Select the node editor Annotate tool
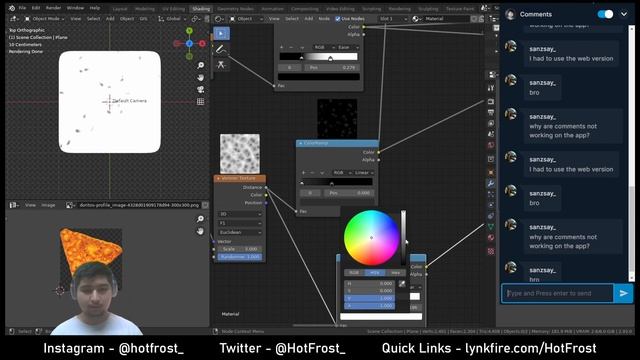 pos(221,49)
